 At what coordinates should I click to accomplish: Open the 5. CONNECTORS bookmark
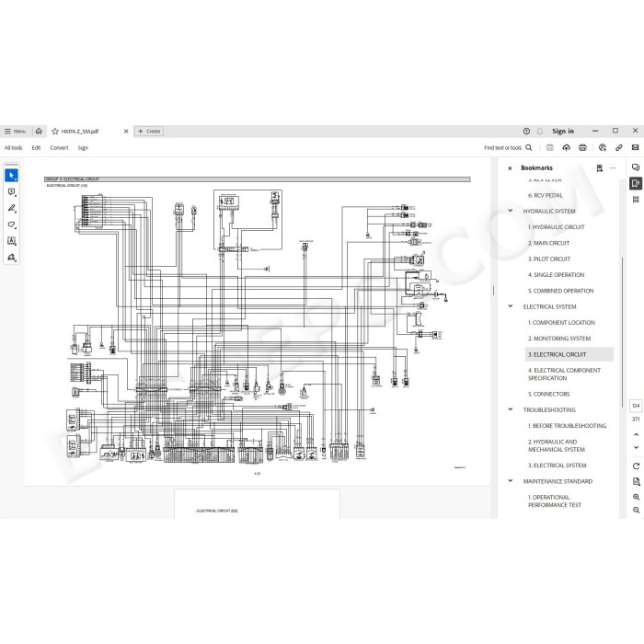point(548,395)
